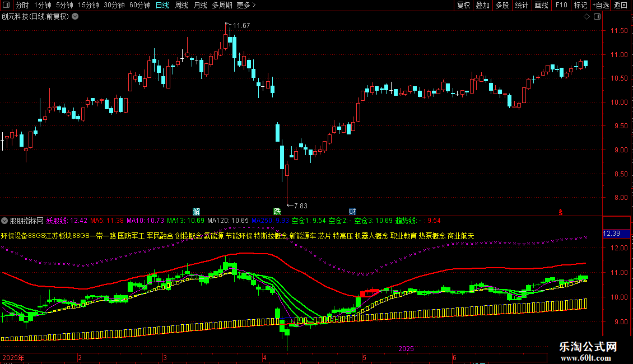
Task: Click the 财 marker on main chart
Action: (x=352, y=212)
